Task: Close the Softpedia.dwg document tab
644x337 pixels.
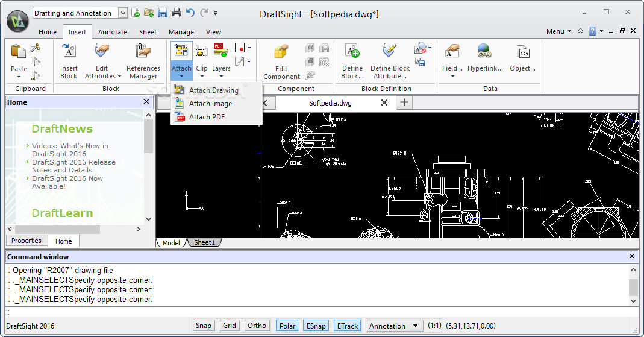Action: point(384,102)
